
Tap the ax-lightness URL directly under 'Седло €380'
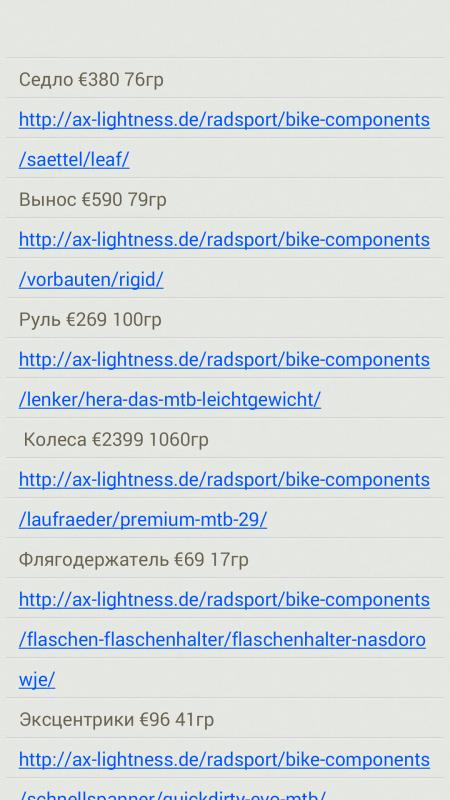point(224,120)
